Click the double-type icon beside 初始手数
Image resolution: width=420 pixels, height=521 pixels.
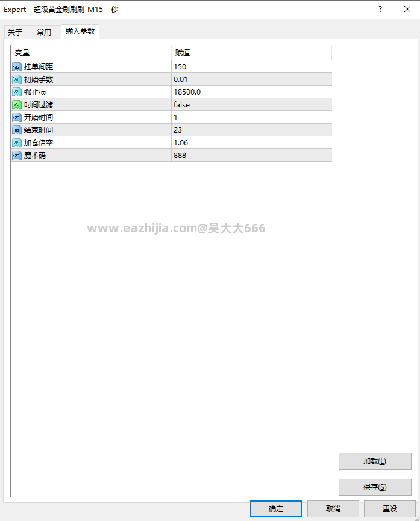[x=17, y=80]
